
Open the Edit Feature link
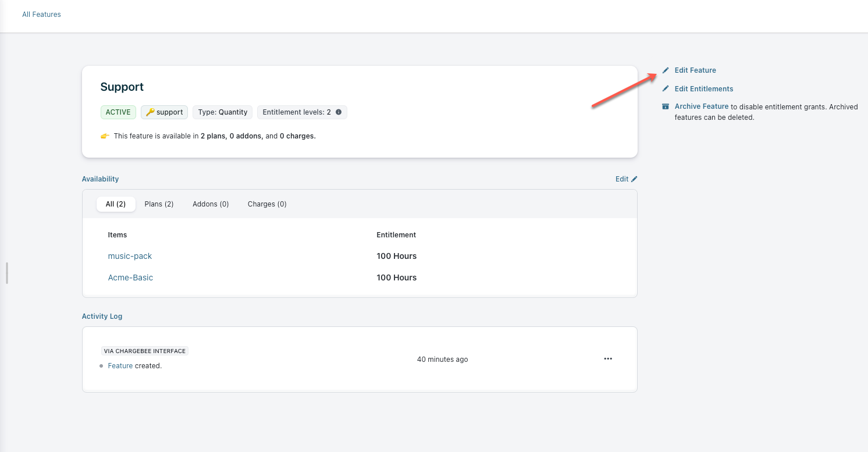click(x=695, y=70)
